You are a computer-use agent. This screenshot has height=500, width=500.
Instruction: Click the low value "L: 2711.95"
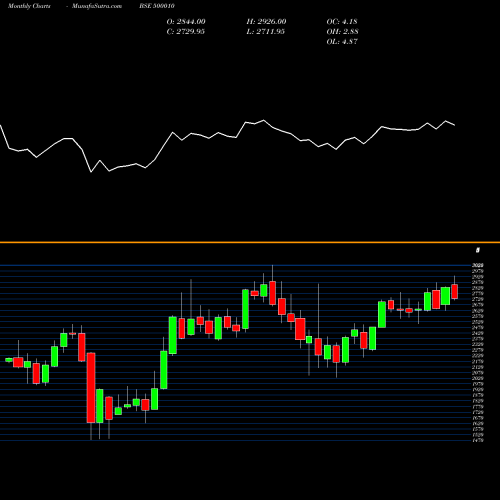266,32
